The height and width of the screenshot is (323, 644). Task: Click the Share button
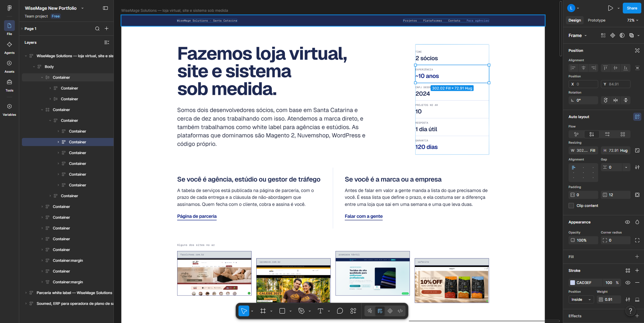pyautogui.click(x=632, y=8)
